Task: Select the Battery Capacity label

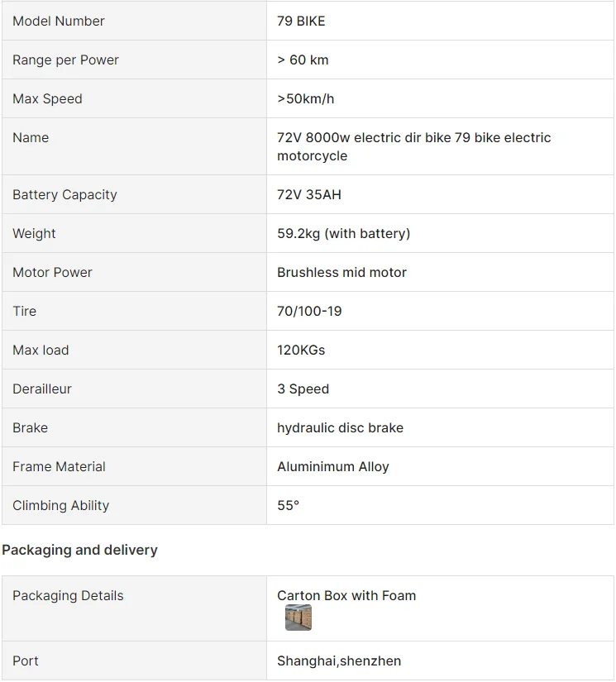Action: tap(64, 195)
